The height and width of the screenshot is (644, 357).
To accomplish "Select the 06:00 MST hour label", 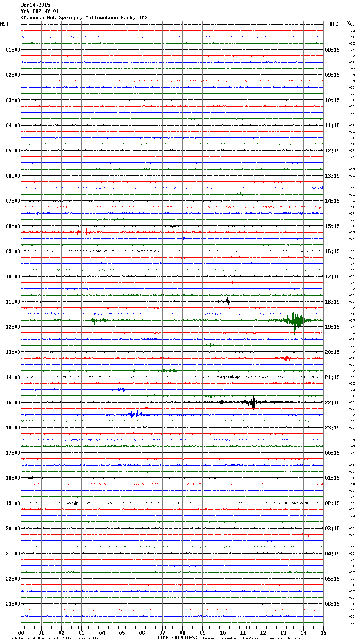I will coord(13,176).
